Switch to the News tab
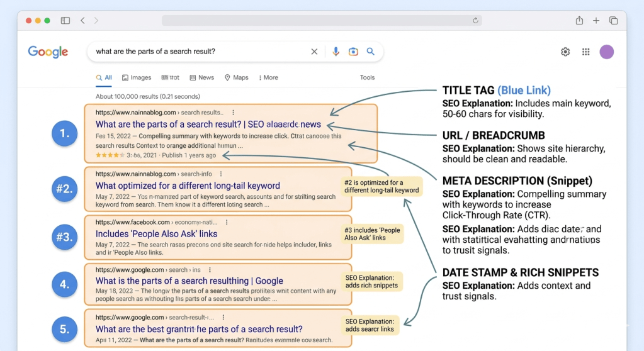Image resolution: width=644 pixels, height=351 pixels. [201, 77]
